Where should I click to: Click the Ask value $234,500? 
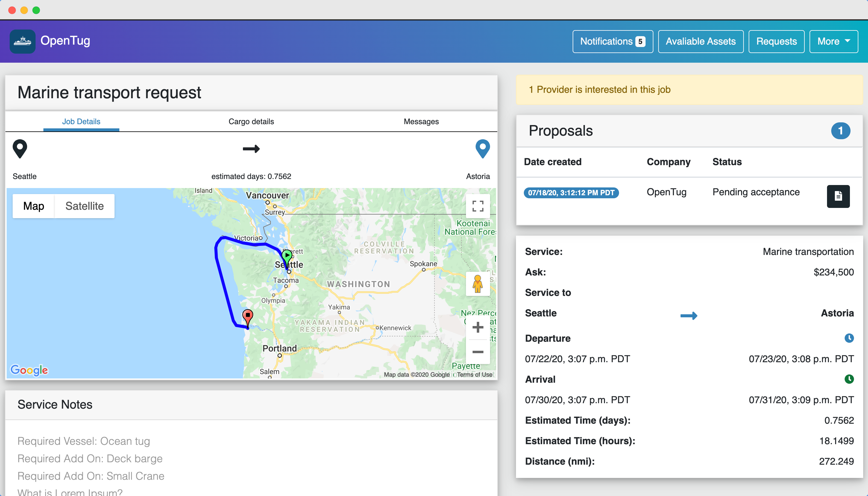coord(834,272)
